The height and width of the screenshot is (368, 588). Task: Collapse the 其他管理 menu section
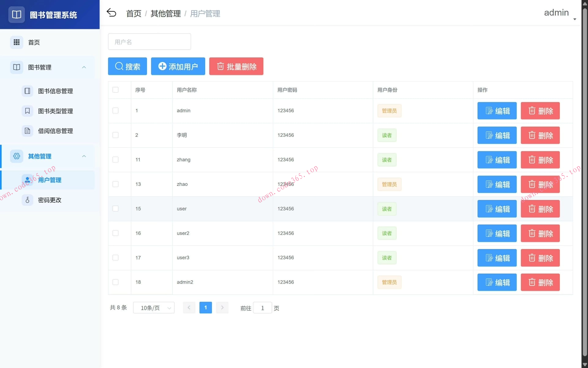(84, 156)
